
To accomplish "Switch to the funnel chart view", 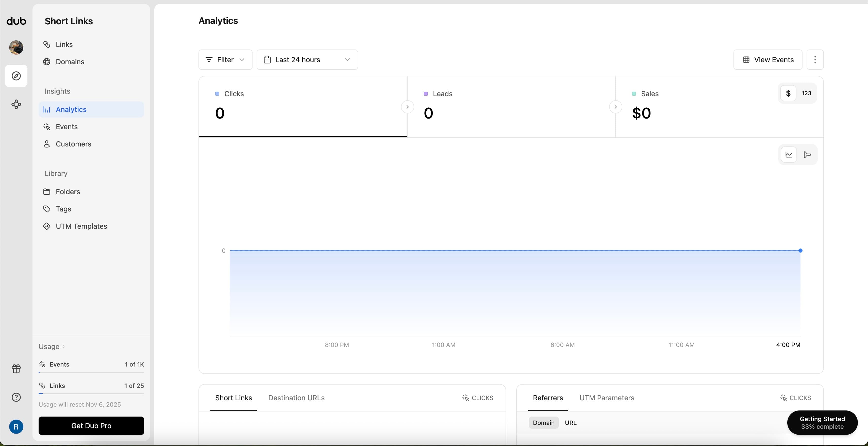I will [807, 154].
